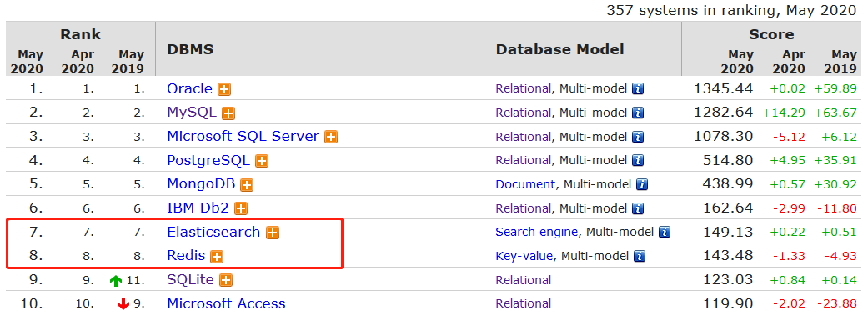Screen dimensions: 868x316
Task: Click plus icon beside PostgreSQL
Action: tap(261, 161)
